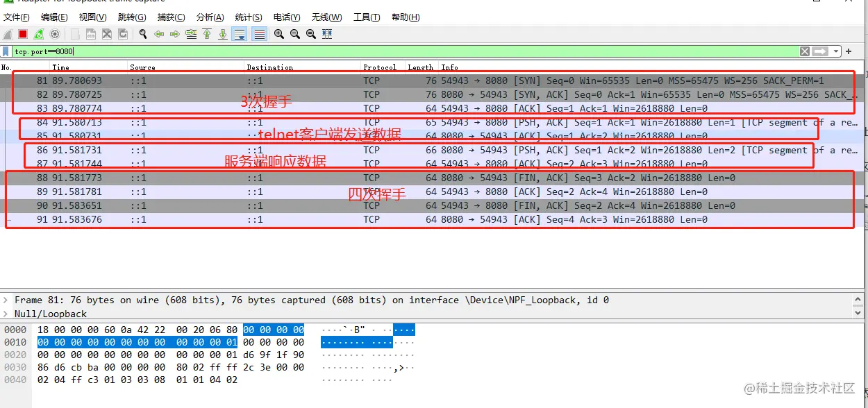Open the 捕获(C) menu
868x408 pixels.
click(x=172, y=17)
